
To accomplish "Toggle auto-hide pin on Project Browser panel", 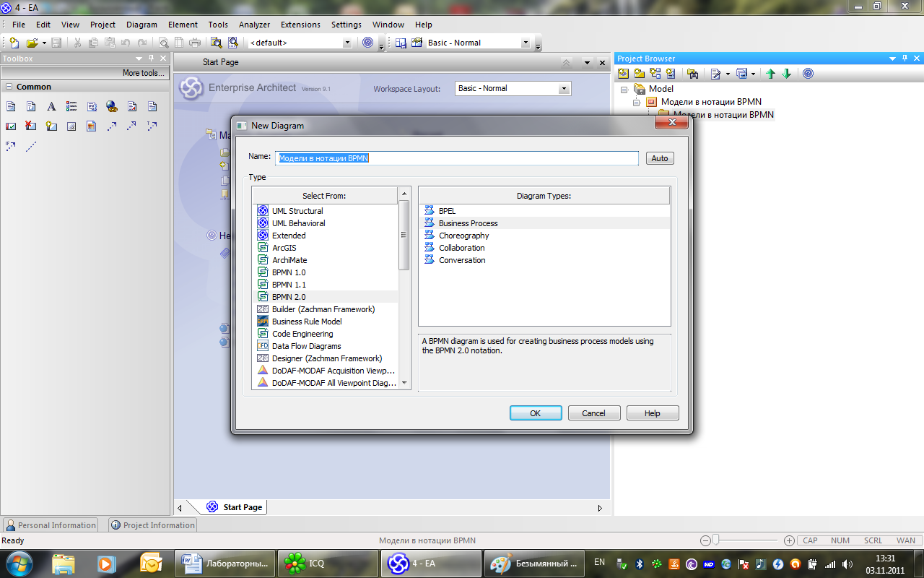I will coord(906,59).
